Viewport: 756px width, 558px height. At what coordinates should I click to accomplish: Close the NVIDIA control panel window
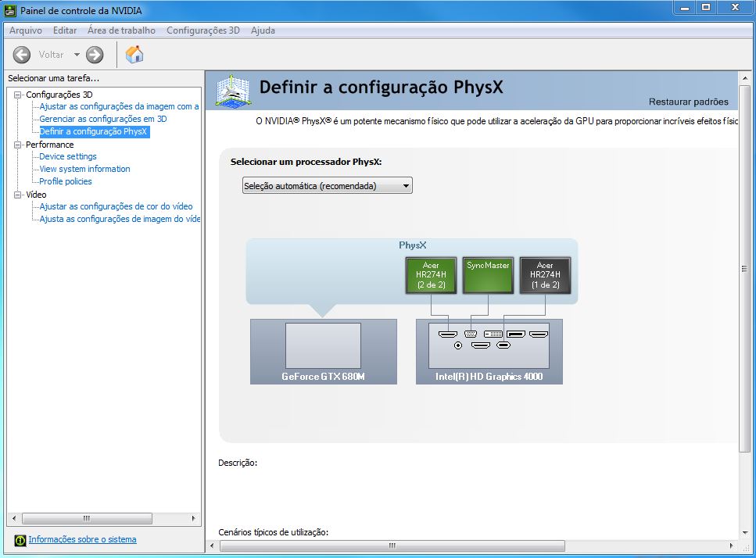coord(735,8)
